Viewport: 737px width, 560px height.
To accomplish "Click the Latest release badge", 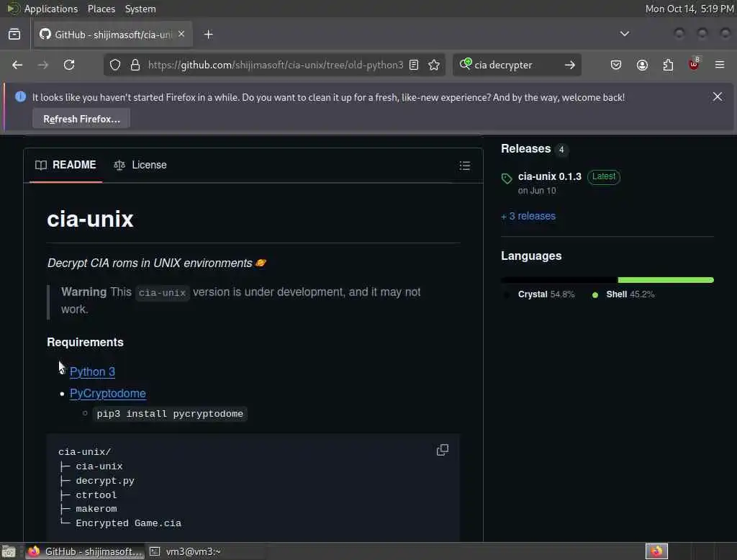I will coord(604,176).
